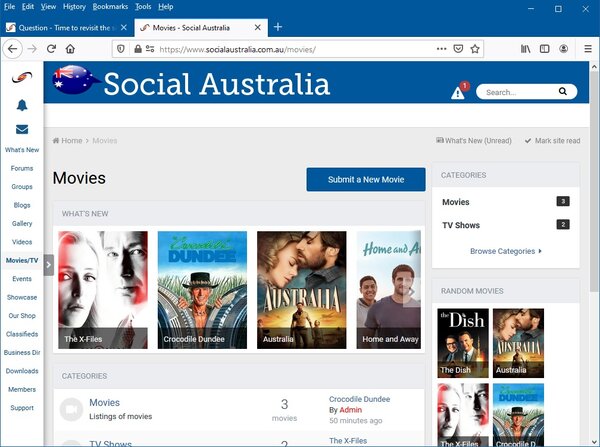Go to the browser home page icon
Image resolution: width=600 pixels, height=447 pixels.
click(71, 48)
